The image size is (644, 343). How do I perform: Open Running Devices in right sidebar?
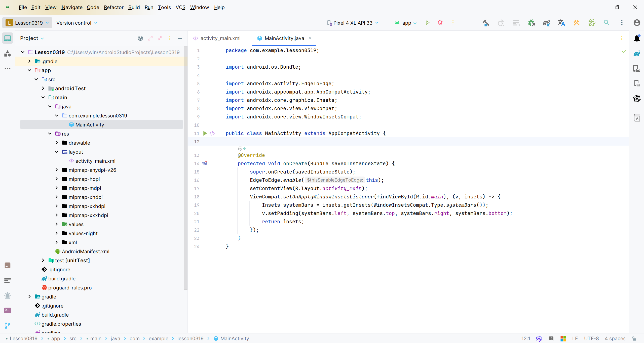(637, 83)
